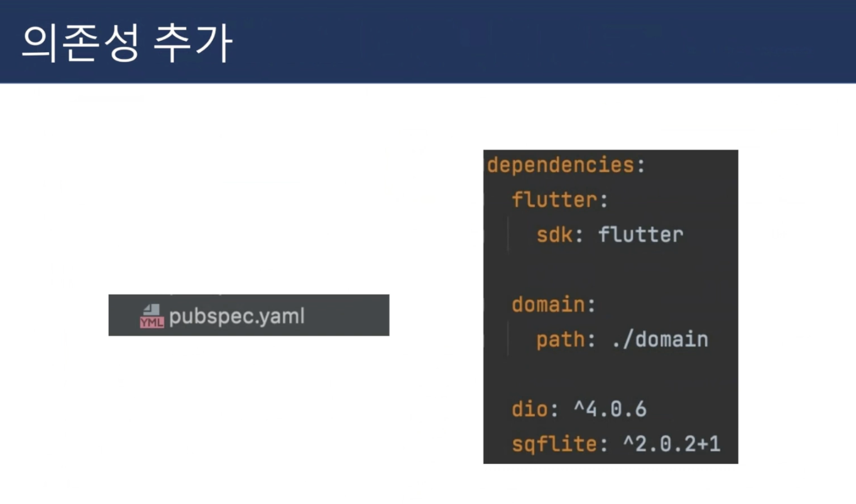Click the 'path' key

pos(560,340)
